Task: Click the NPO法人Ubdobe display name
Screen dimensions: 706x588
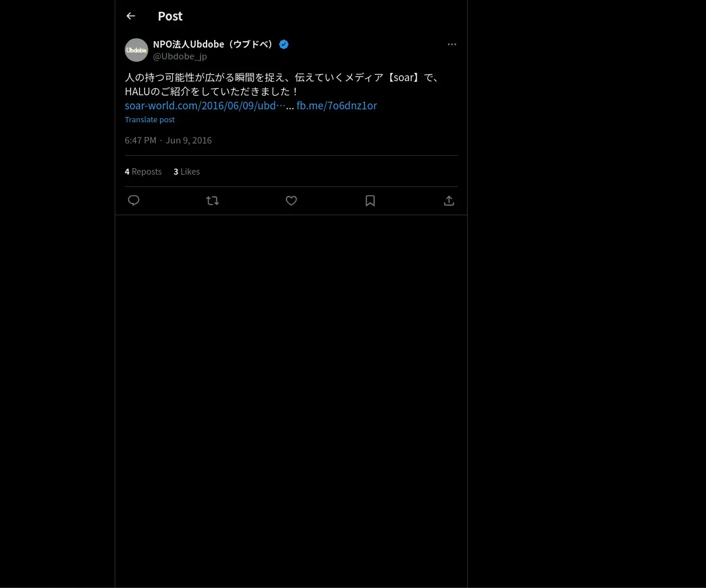Action: coord(213,44)
